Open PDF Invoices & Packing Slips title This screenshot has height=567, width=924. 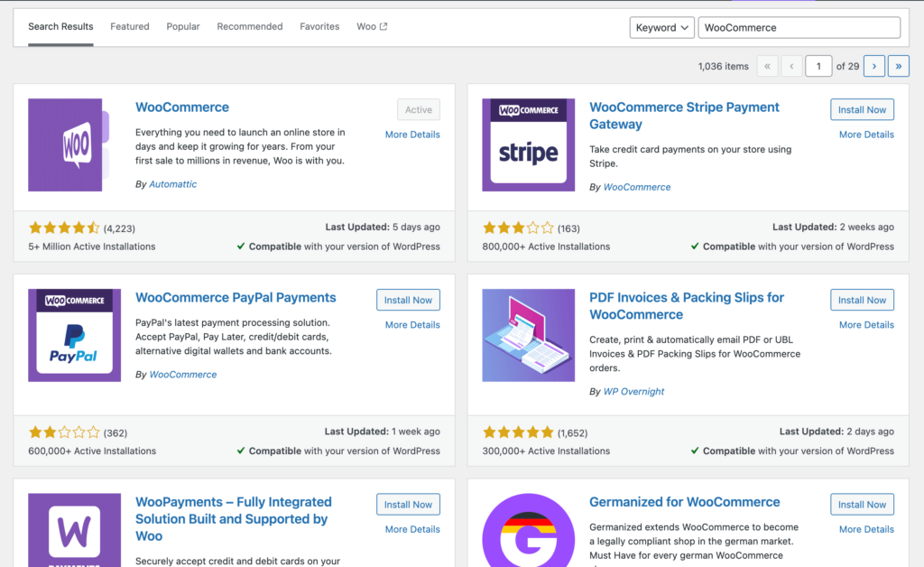[x=687, y=306]
